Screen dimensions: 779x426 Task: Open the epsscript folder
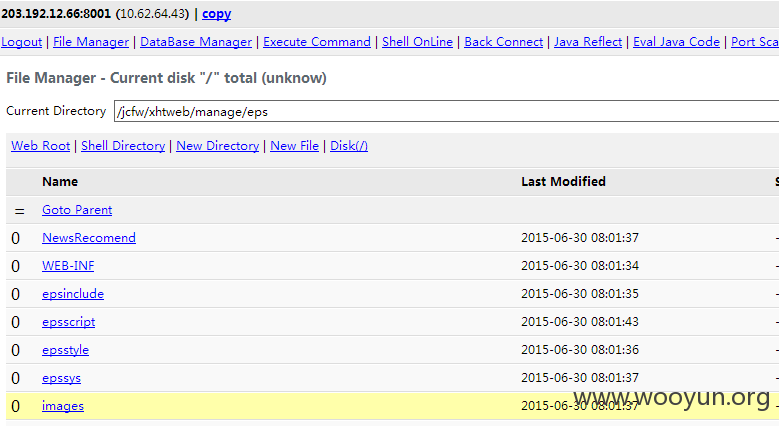coord(69,322)
